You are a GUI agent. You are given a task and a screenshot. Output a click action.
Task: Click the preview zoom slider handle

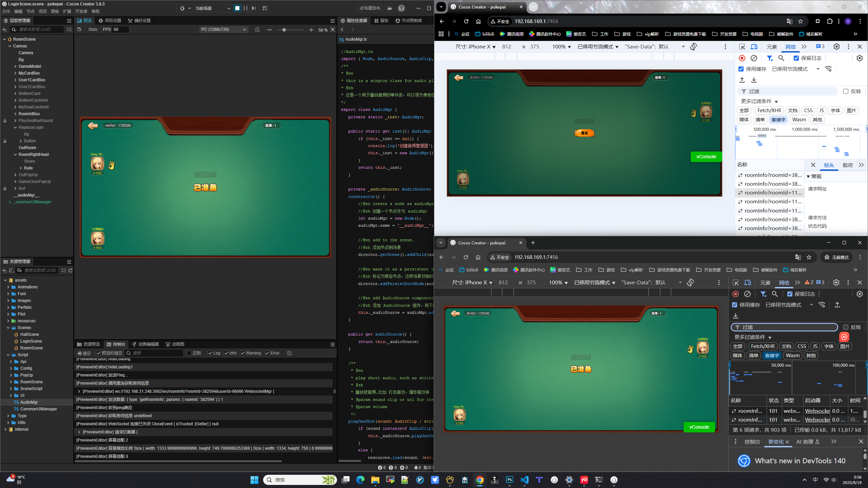pos(284,30)
